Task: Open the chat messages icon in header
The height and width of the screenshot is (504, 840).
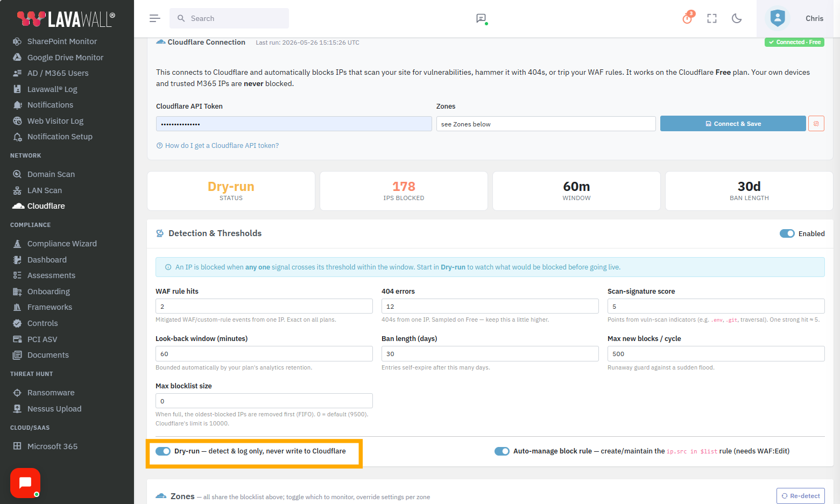Action: pos(481,18)
